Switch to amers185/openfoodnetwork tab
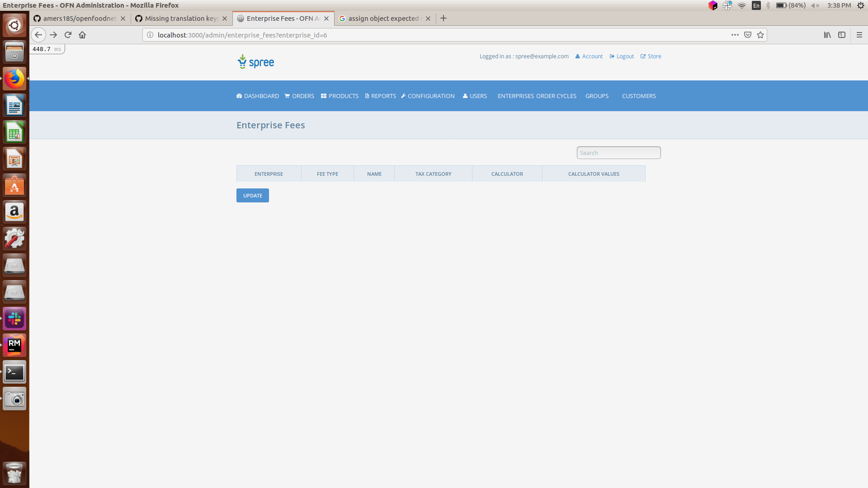Screen dimensions: 868x488 (x=80, y=19)
